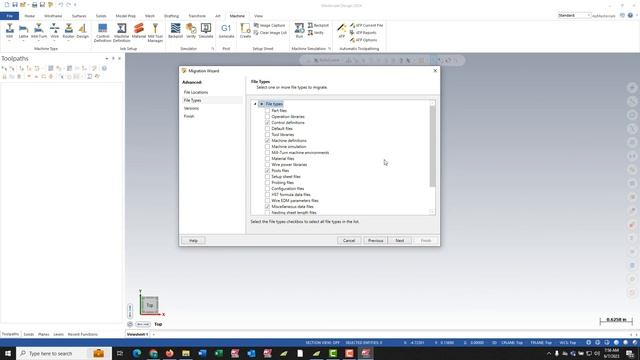Select File Locations step in wizard sidebar
Viewport: 640px width, 360px height.
(x=196, y=92)
